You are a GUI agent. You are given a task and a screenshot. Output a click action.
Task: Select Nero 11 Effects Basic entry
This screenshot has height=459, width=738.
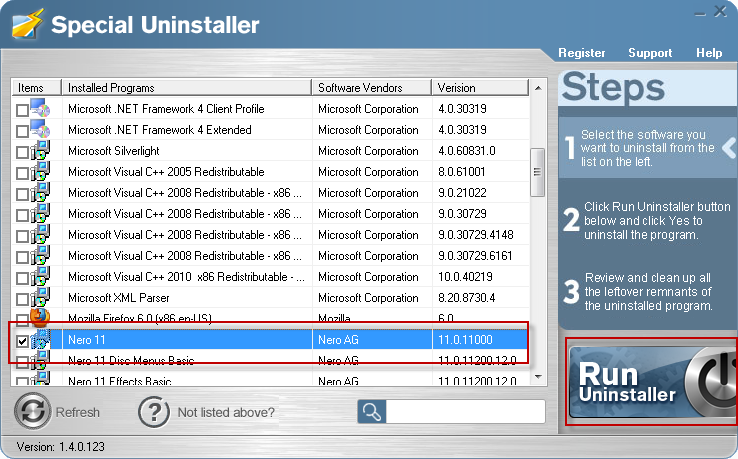click(x=120, y=381)
